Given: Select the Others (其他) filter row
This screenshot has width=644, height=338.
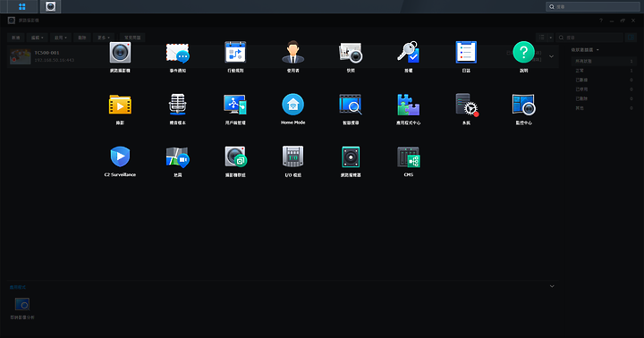Looking at the screenshot, I should pos(604,108).
